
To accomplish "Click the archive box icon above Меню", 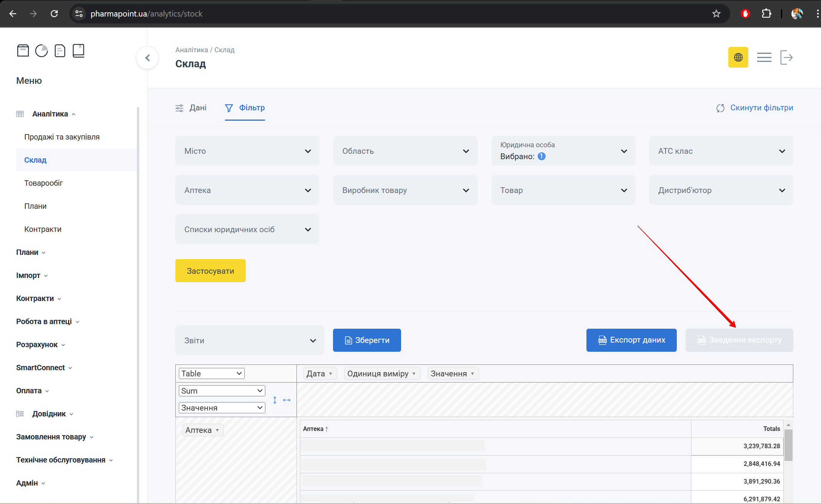I will 23,51.
